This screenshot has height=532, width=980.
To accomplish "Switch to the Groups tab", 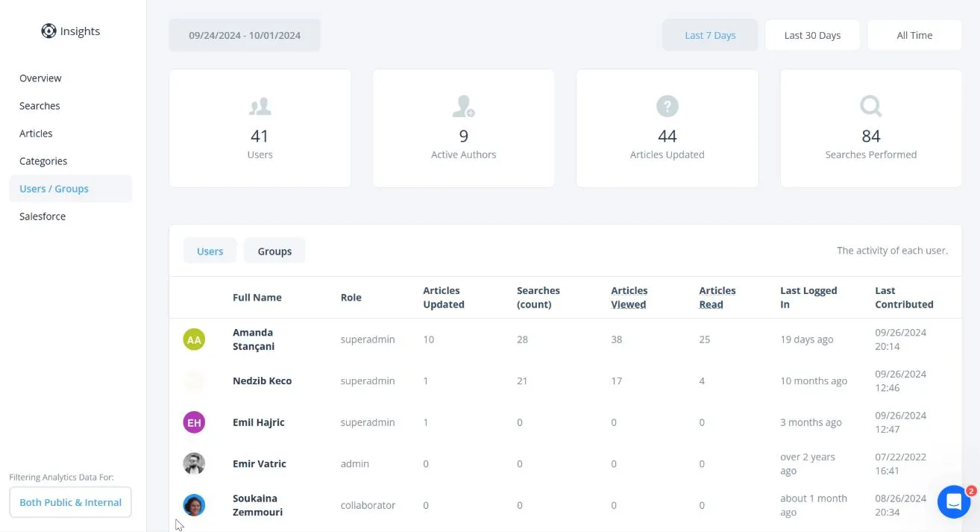I will pyautogui.click(x=274, y=251).
